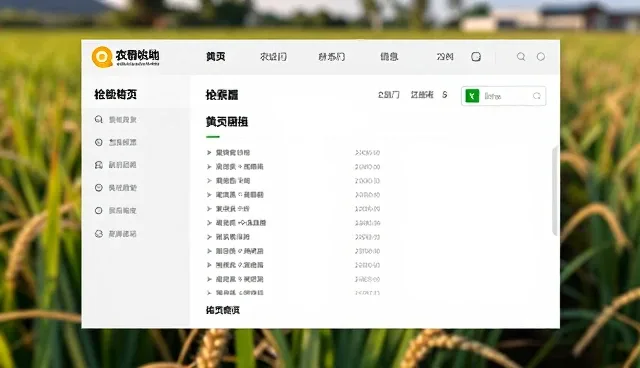Expand the sixth list row's chevron
Image resolution: width=640 pixels, height=368 pixels.
pyautogui.click(x=209, y=223)
